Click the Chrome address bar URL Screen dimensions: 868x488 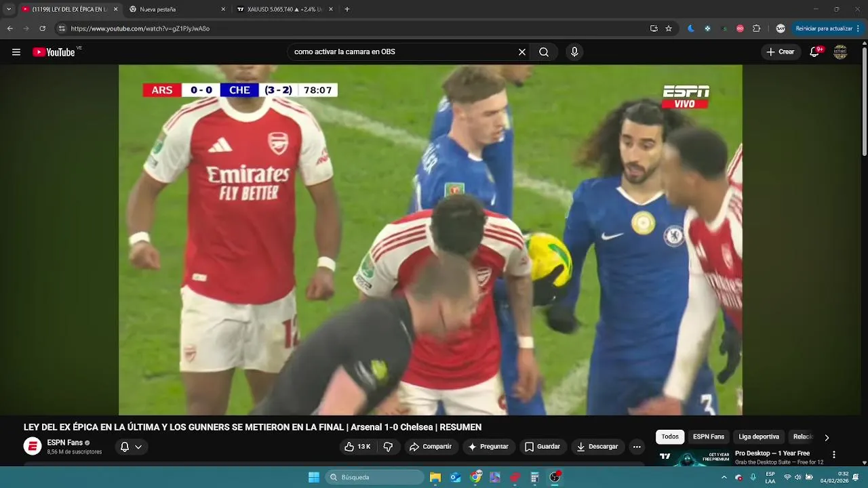140,28
